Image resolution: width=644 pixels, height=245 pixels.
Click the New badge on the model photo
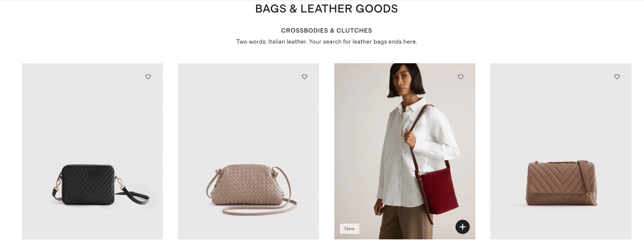pos(349,229)
